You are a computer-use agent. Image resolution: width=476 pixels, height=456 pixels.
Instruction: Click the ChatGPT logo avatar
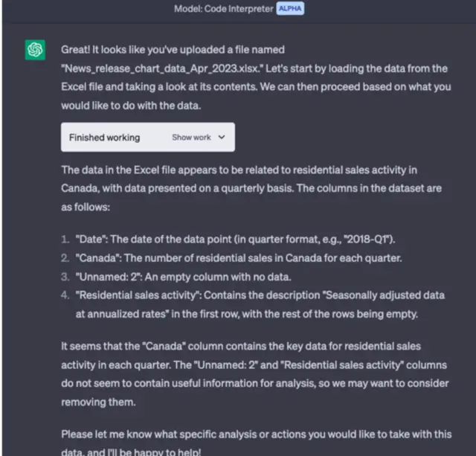[x=34, y=50]
